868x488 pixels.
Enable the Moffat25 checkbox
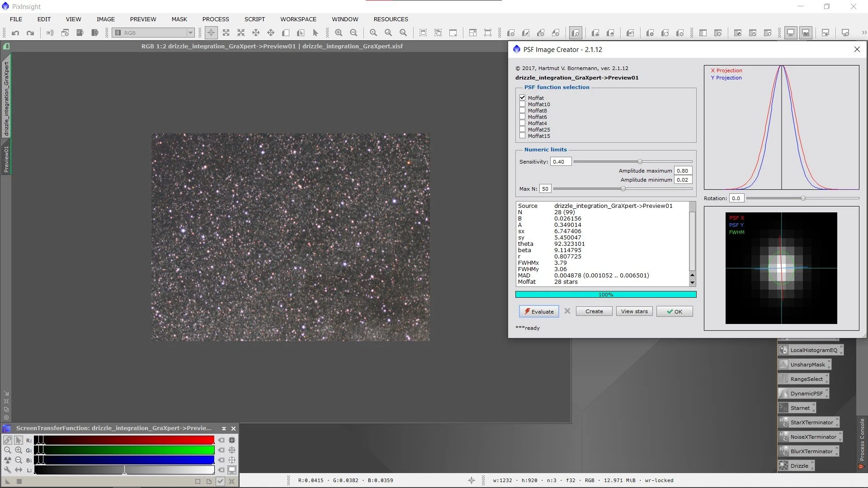point(523,129)
